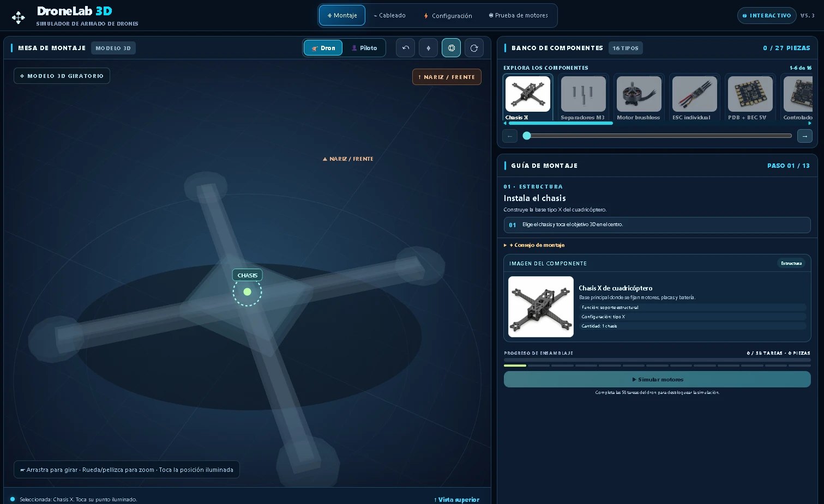Click the diamond compass icon button
Screen dimensions: 824x504
pyautogui.click(x=428, y=48)
